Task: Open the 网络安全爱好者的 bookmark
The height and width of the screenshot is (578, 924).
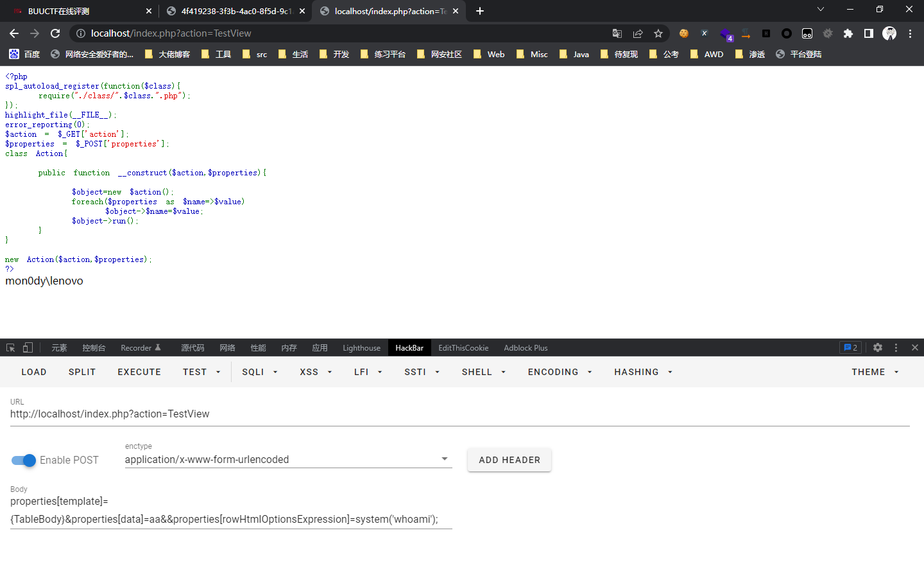Action: pyautogui.click(x=92, y=54)
